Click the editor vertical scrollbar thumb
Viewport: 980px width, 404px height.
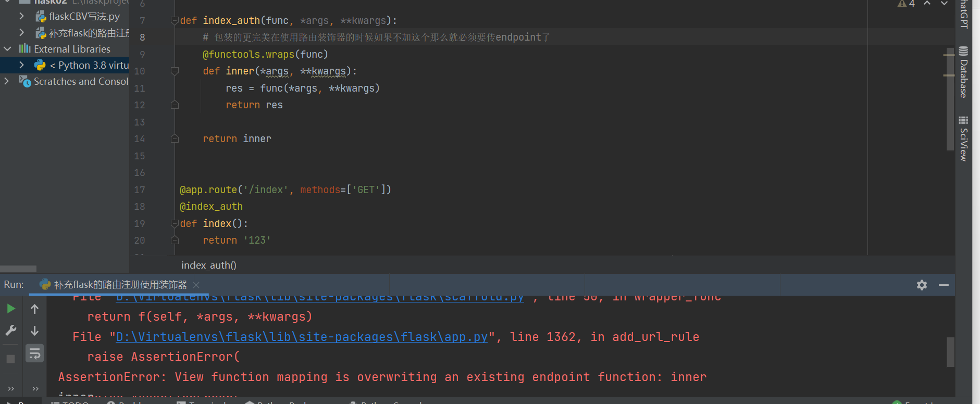click(950, 99)
